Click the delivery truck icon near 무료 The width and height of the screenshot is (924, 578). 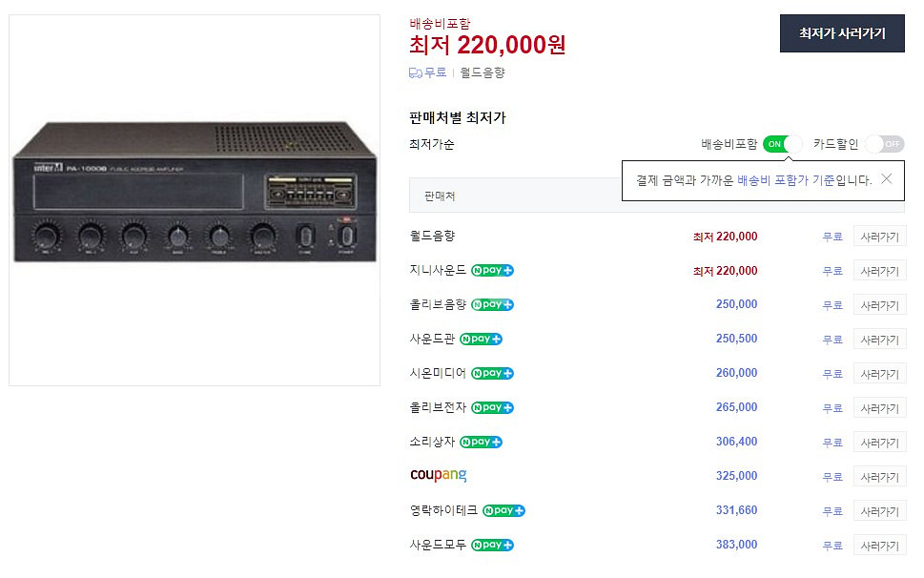(415, 72)
